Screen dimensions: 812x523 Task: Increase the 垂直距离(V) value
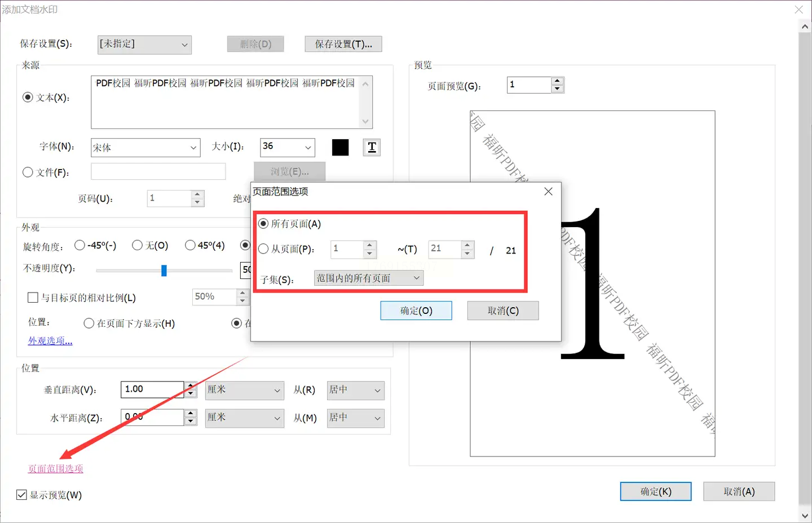point(191,385)
